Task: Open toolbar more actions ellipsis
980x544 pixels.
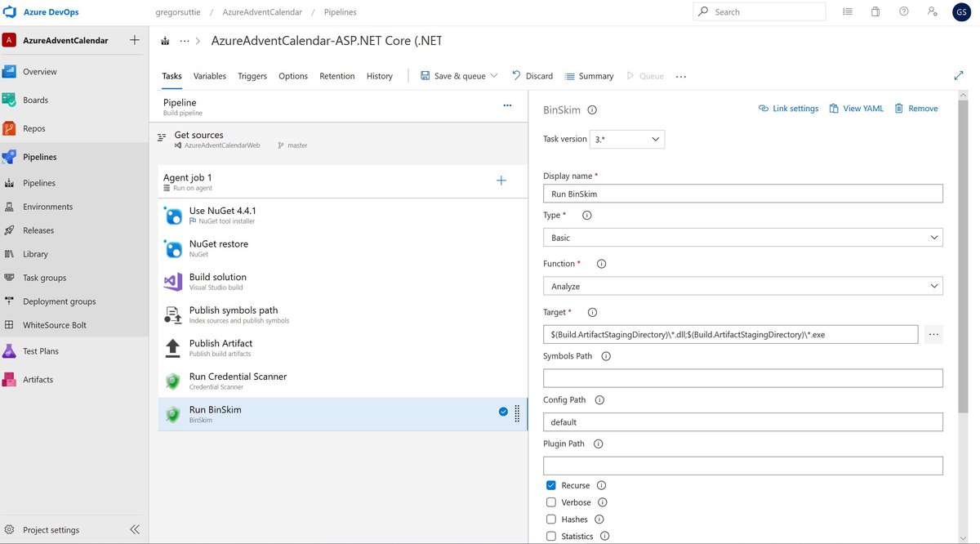Action: [x=681, y=77]
